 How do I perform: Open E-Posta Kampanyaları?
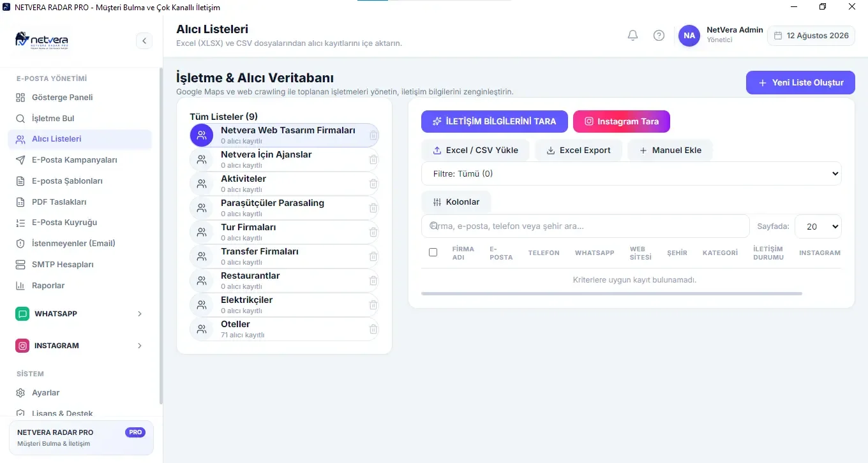pos(80,160)
